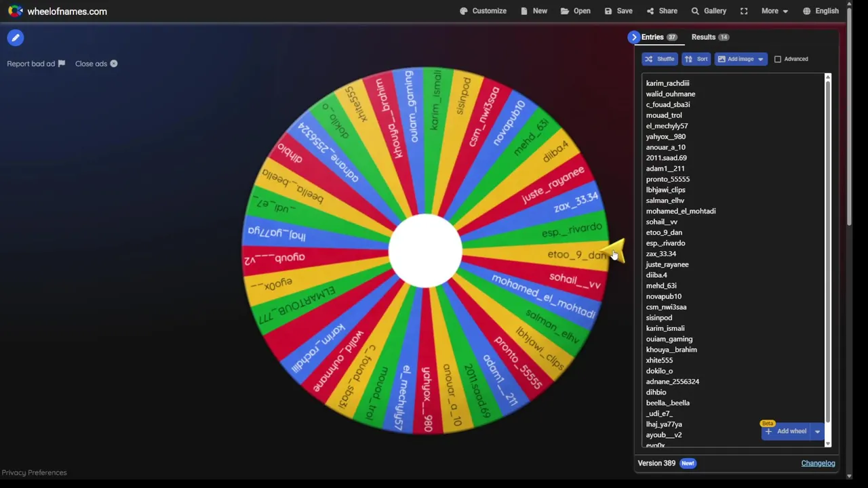Expand Add wheel dropdown arrow

point(817,431)
